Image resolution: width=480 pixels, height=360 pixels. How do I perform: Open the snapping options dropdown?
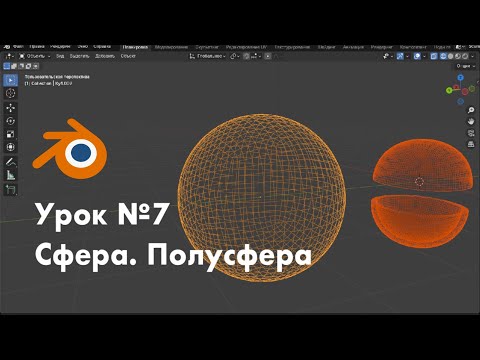click(255, 56)
